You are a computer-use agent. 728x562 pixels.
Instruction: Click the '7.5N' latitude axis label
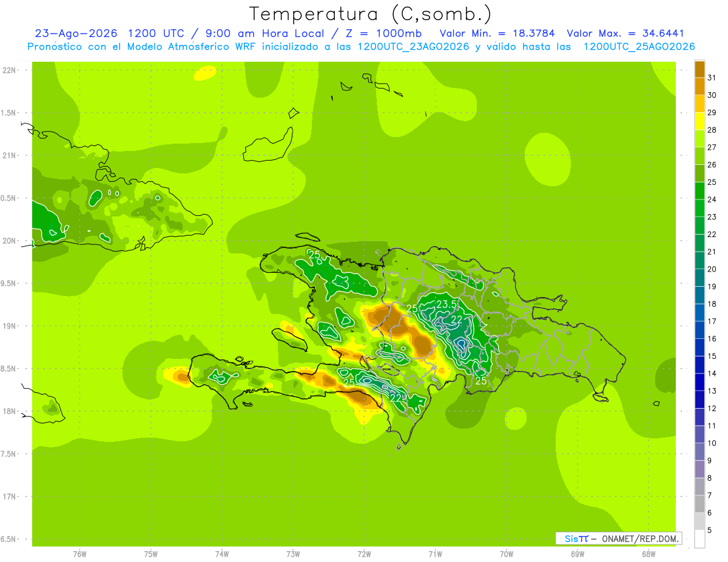pos(9,453)
